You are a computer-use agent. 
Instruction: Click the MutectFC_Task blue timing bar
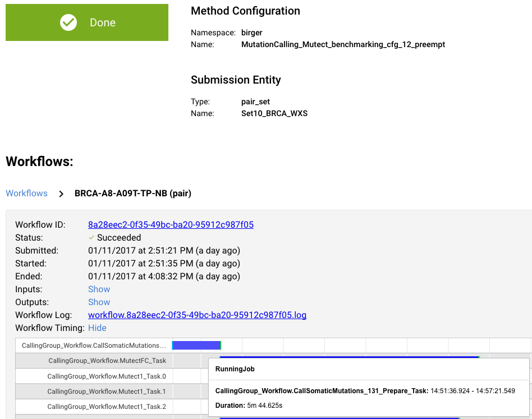350,357
